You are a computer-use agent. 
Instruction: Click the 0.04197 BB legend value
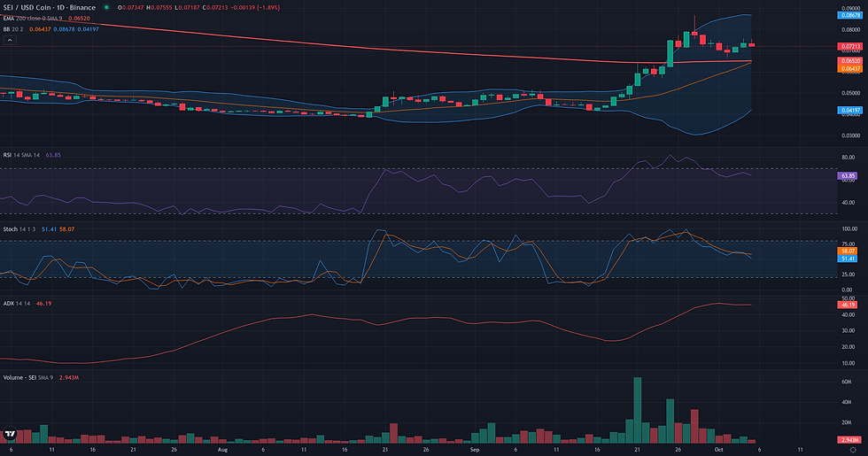point(88,28)
